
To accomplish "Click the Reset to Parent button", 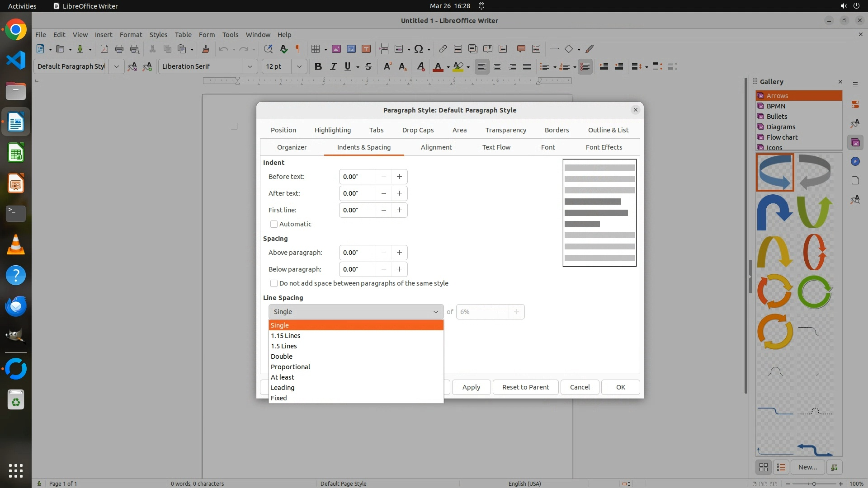I will [525, 387].
